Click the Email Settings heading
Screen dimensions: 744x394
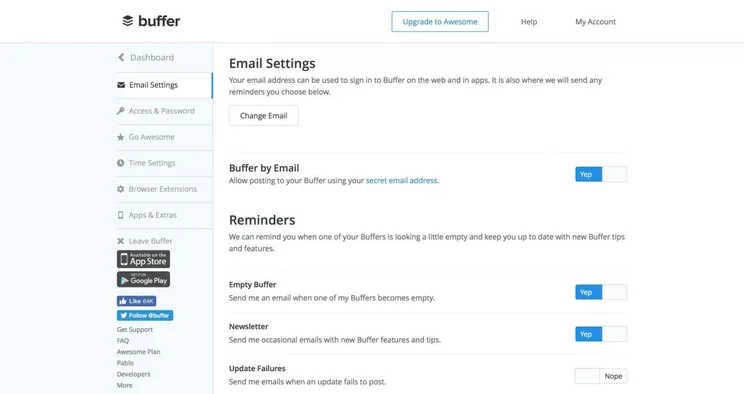pos(272,63)
